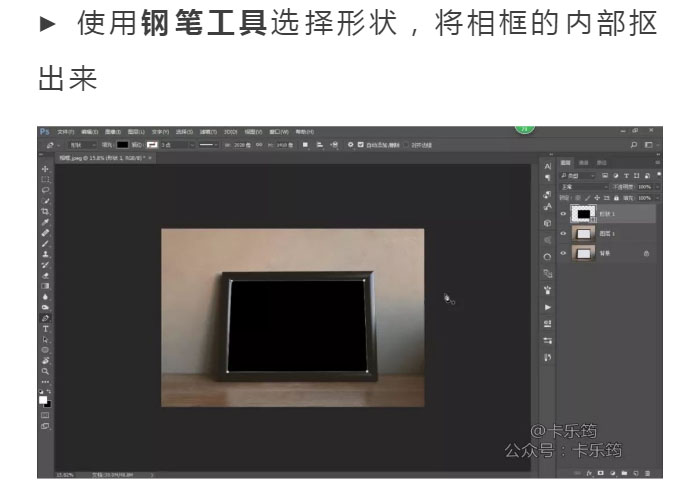Change the screen mode
Screen dimensions: 700x487
pos(45,426)
